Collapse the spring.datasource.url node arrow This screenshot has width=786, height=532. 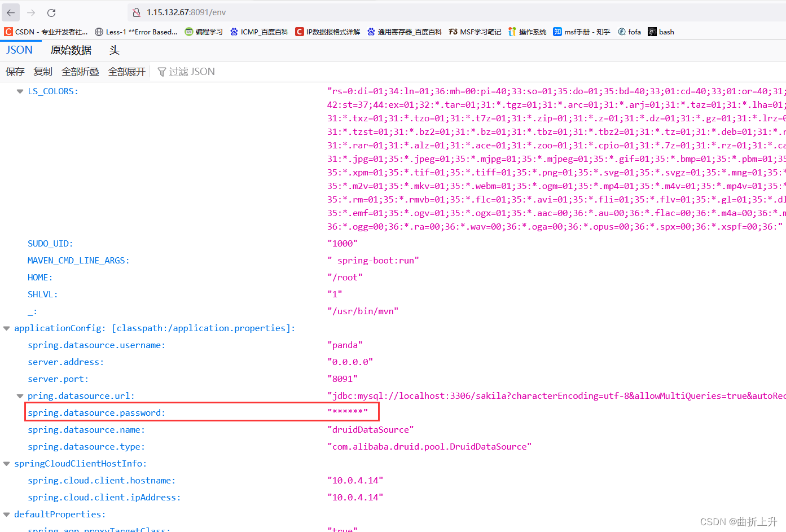coord(20,396)
